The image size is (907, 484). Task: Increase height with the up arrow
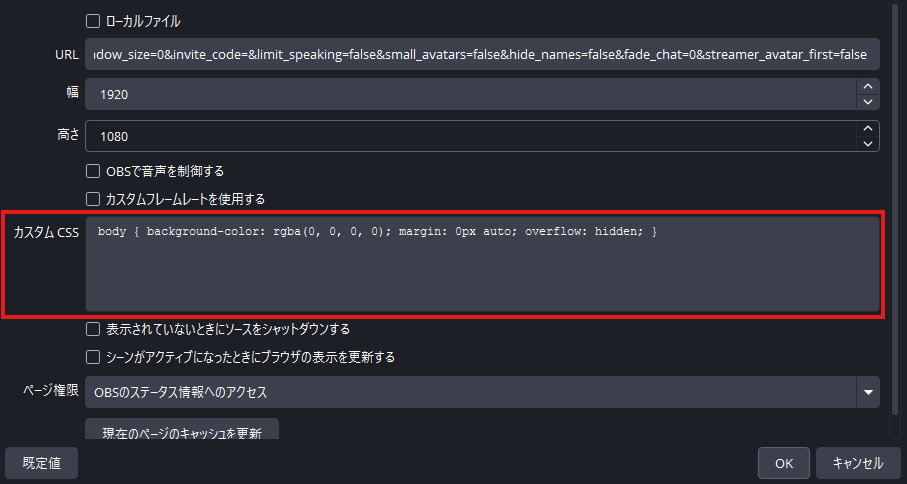pos(867,128)
